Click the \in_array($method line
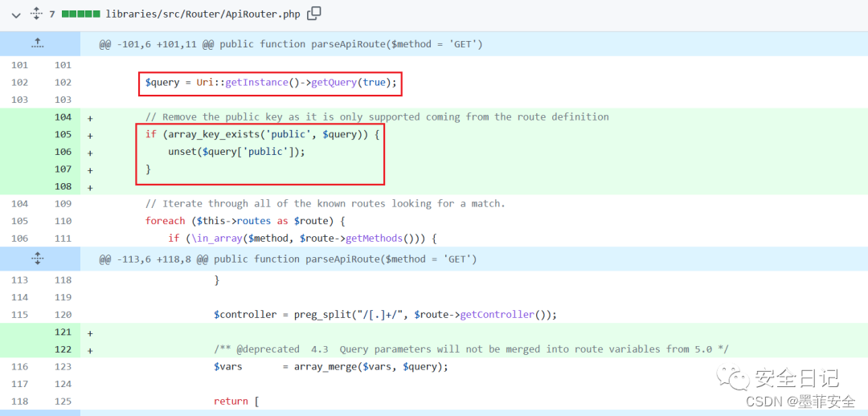The width and height of the screenshot is (868, 416). [x=303, y=239]
